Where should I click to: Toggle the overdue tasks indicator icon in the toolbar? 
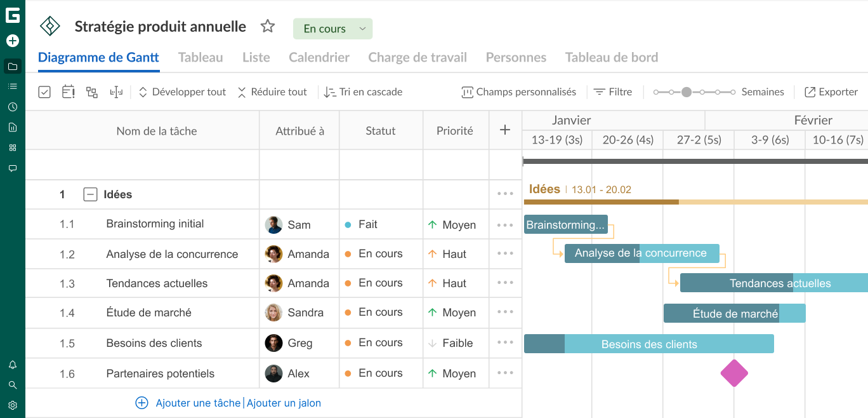[68, 91]
